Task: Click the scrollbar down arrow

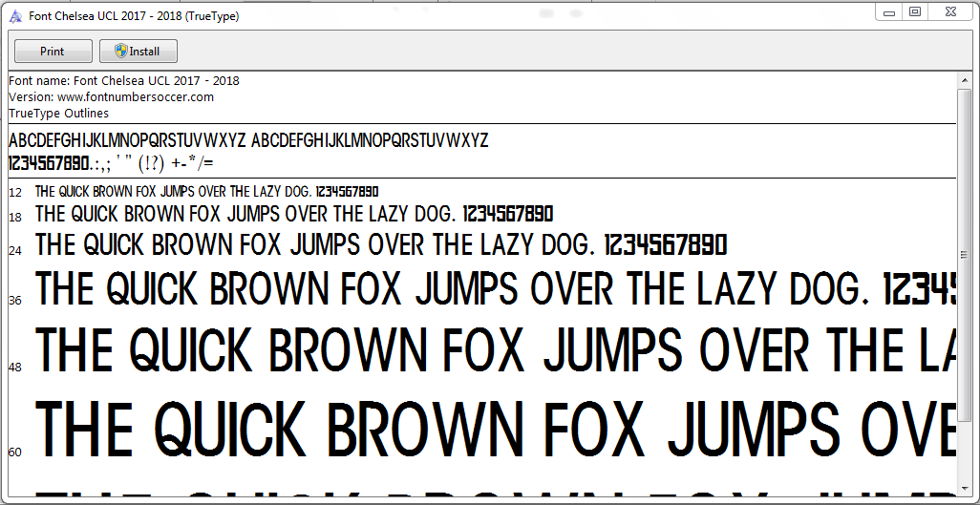Action: [x=966, y=488]
